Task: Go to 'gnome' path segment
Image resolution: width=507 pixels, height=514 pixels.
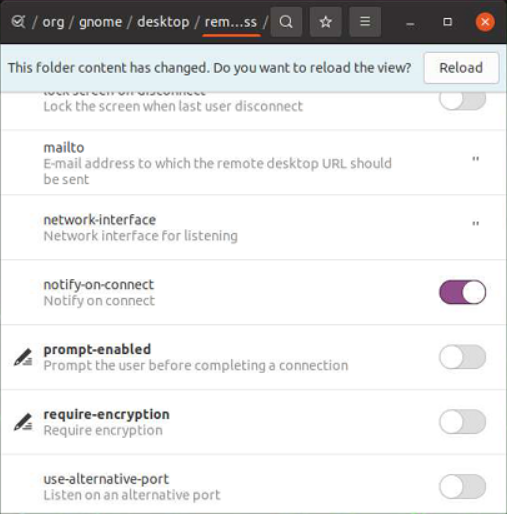Action: (x=101, y=22)
